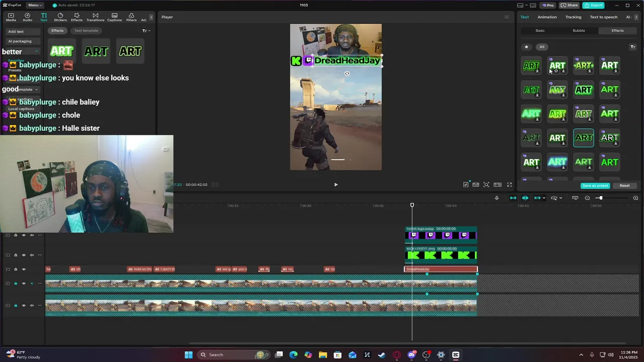Open Steam from the taskbar

(x=382, y=355)
